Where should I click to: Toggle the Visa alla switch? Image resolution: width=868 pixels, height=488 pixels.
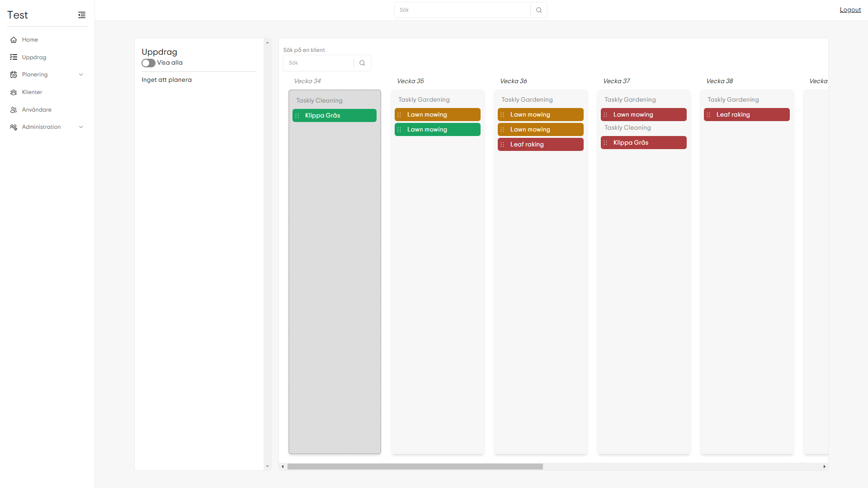[148, 63]
